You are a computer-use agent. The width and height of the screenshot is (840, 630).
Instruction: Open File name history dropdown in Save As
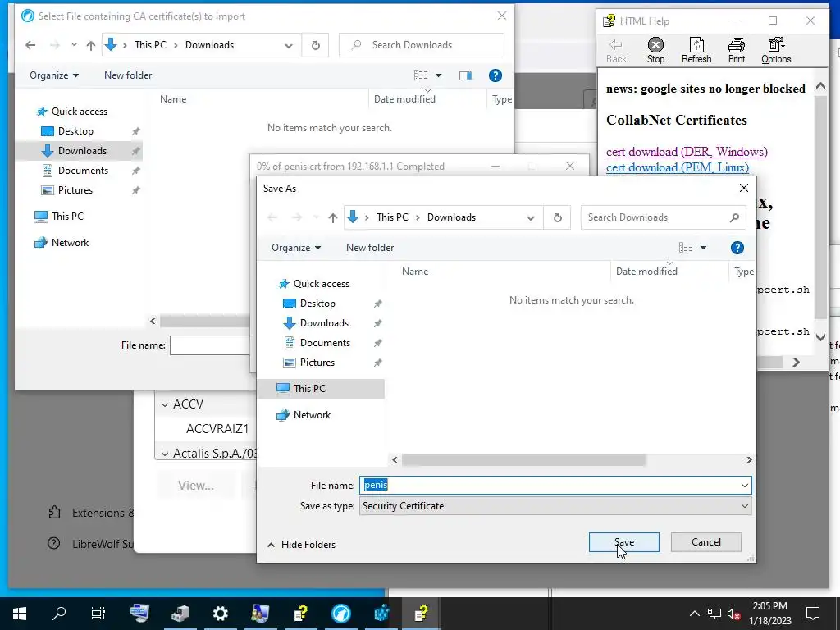744,486
